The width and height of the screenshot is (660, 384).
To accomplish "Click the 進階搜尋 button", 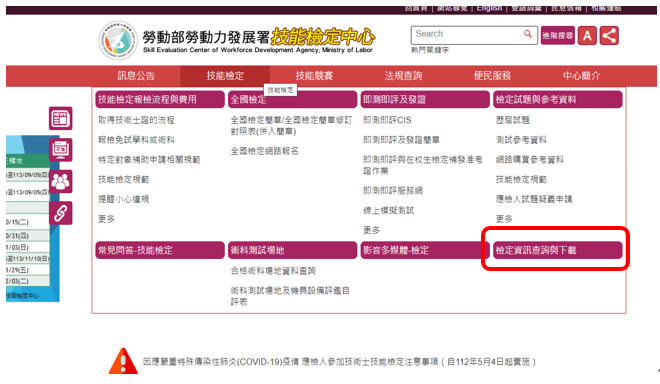I will (557, 36).
